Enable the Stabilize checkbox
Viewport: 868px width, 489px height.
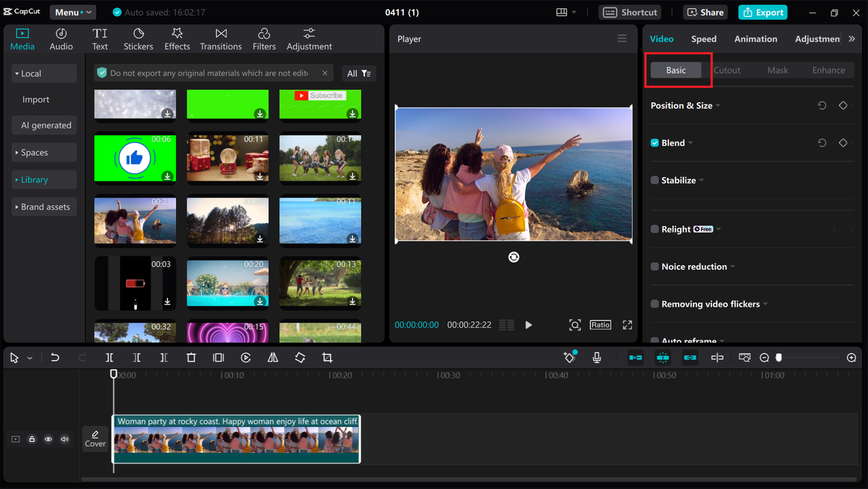[654, 180]
